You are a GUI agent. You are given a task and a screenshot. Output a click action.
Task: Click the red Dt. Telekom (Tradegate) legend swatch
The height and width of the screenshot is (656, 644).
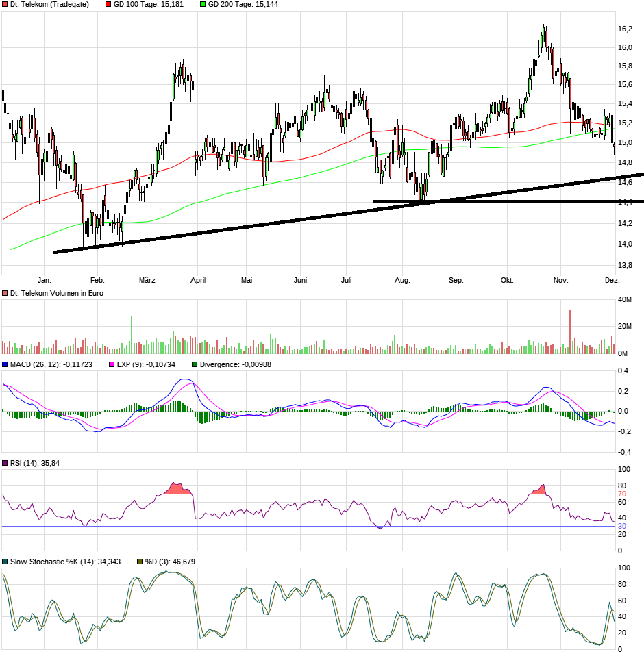pyautogui.click(x=5, y=4)
